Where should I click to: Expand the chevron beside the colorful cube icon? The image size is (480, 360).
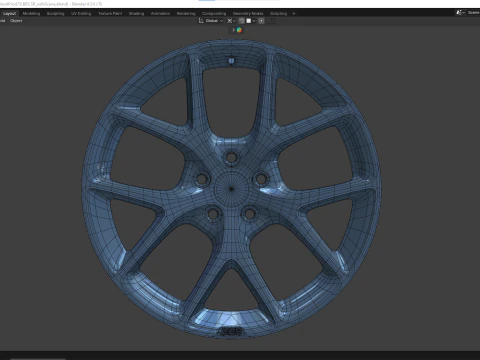tap(233, 30)
